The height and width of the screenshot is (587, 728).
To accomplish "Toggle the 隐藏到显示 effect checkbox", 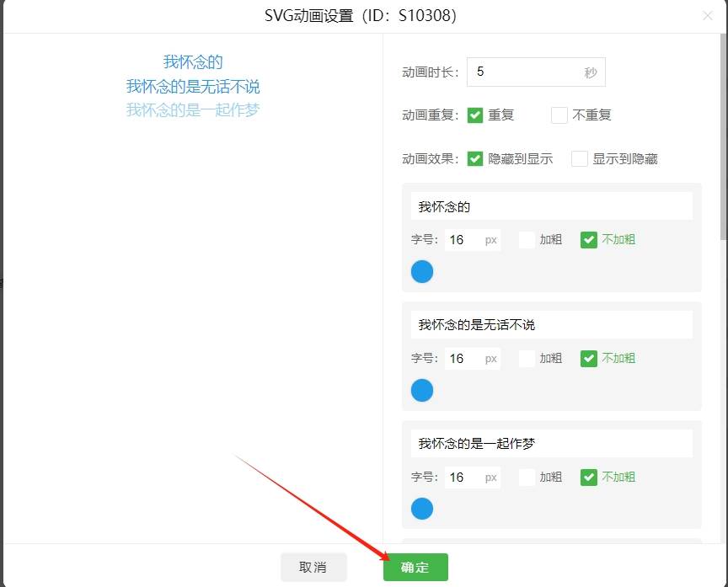I will [475, 158].
